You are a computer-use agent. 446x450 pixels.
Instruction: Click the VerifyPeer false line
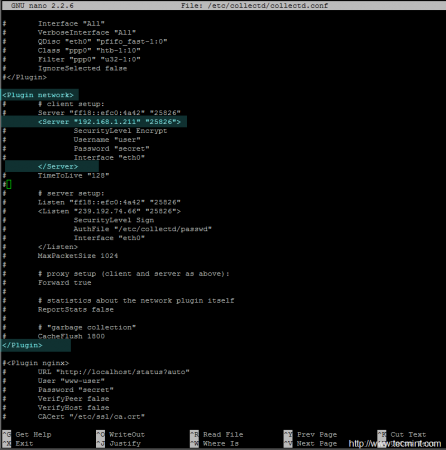73,399
